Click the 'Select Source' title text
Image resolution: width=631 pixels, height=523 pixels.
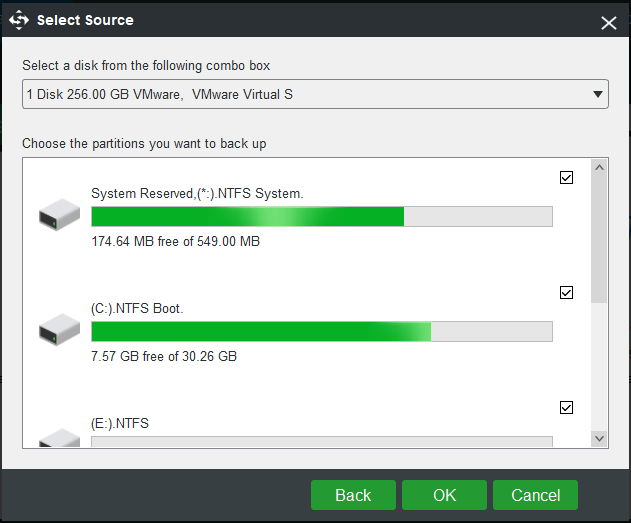[85, 20]
